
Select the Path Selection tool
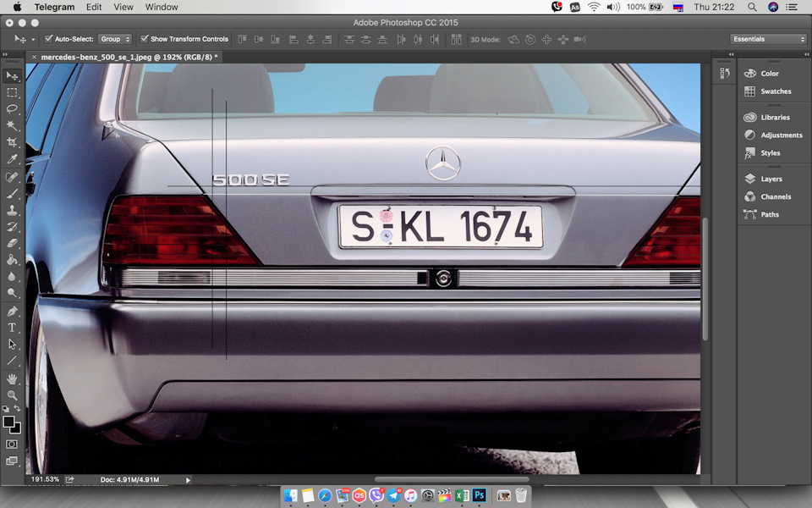click(11, 345)
